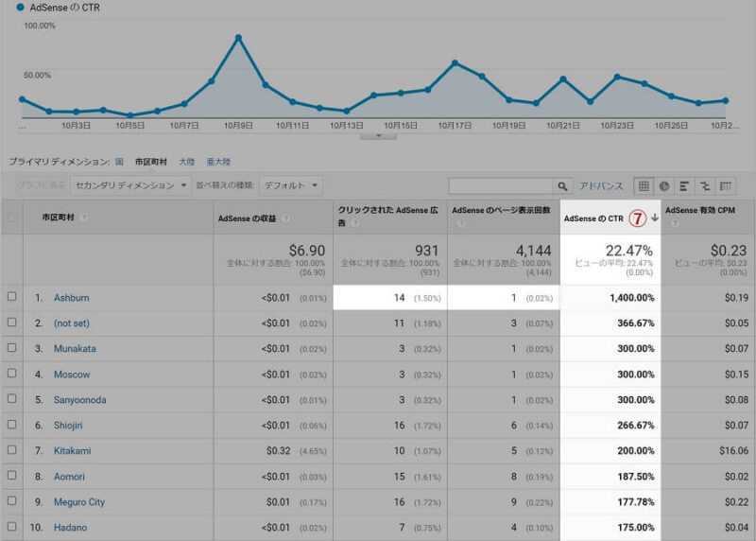Click the help icon under AdSense 有効 CPM

click(x=674, y=223)
